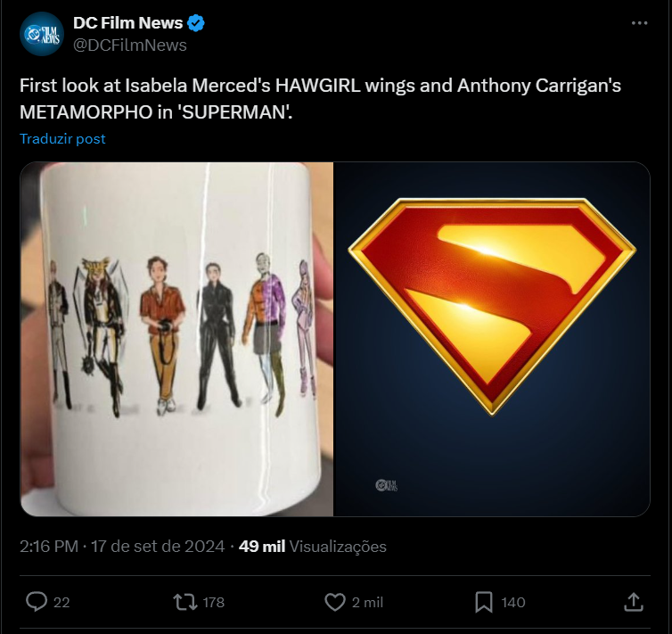Click the blue verified badge

click(x=198, y=23)
